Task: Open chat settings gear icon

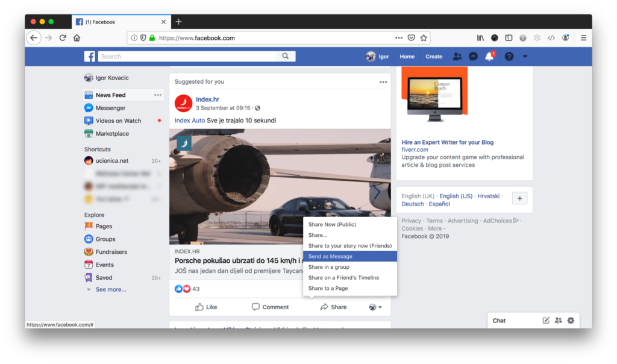Action: click(571, 321)
